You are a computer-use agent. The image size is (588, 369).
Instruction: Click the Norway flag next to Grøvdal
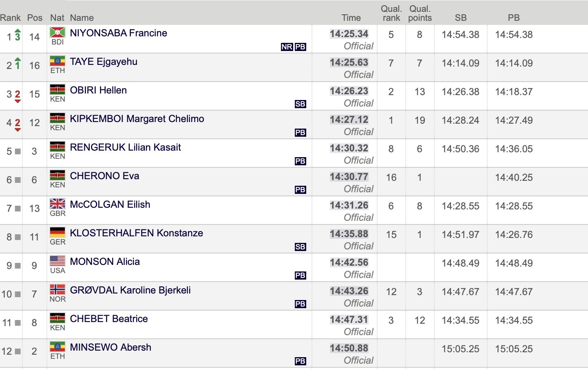pyautogui.click(x=57, y=289)
